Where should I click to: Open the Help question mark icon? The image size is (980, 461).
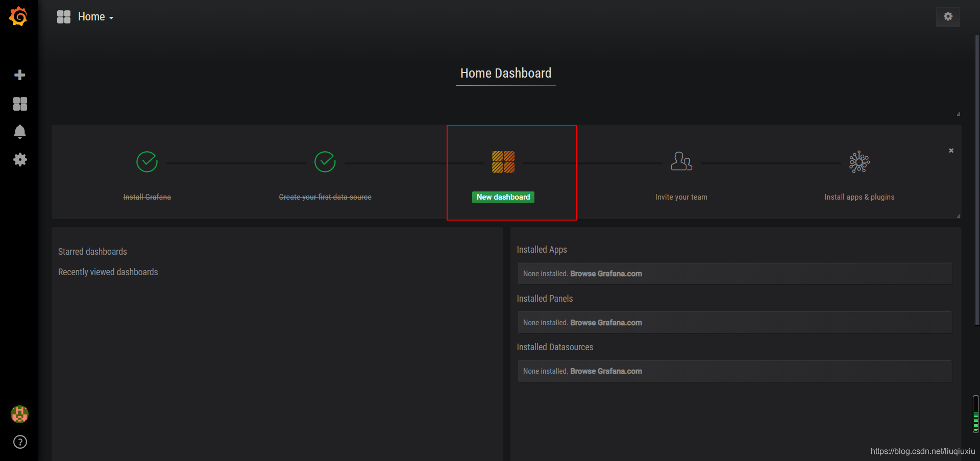(20, 442)
